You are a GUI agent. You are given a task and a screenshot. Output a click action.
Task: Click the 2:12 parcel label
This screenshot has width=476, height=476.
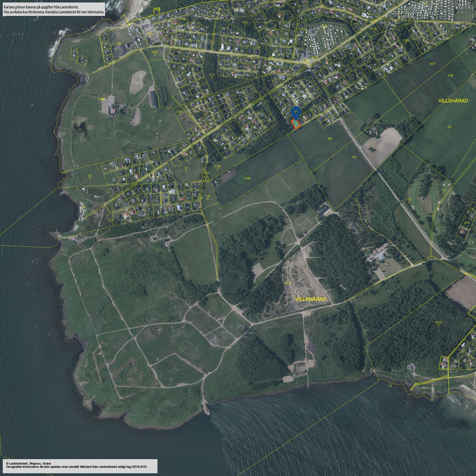(x=245, y=23)
